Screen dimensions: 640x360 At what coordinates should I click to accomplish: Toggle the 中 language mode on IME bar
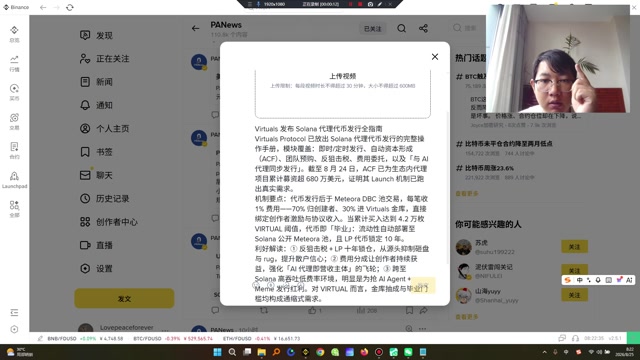pyautogui.click(x=579, y=280)
